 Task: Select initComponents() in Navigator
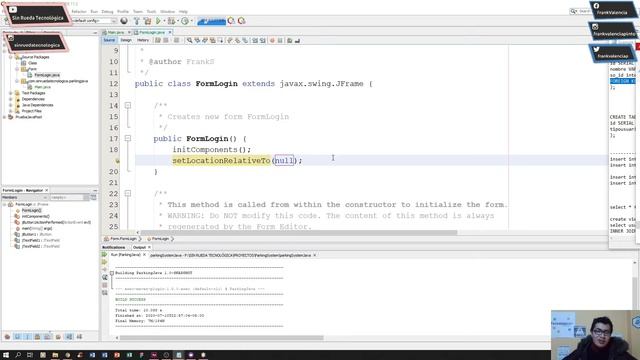36,216
